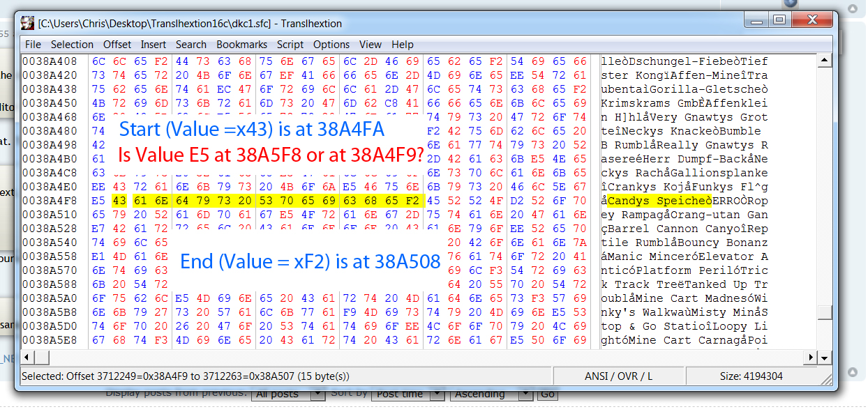
Task: Open the Bookmarks menu
Action: [241, 44]
